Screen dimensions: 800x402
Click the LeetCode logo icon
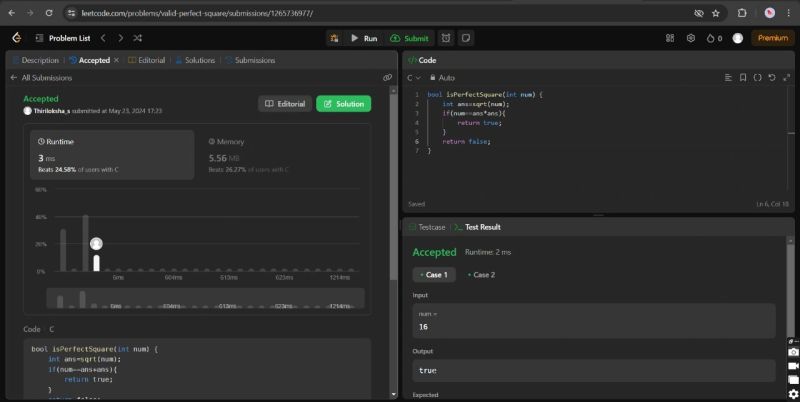coord(16,38)
